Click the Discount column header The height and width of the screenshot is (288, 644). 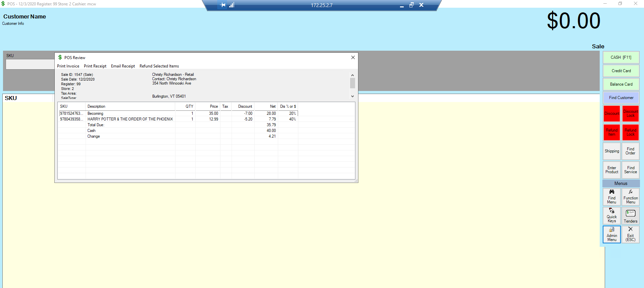click(x=242, y=106)
